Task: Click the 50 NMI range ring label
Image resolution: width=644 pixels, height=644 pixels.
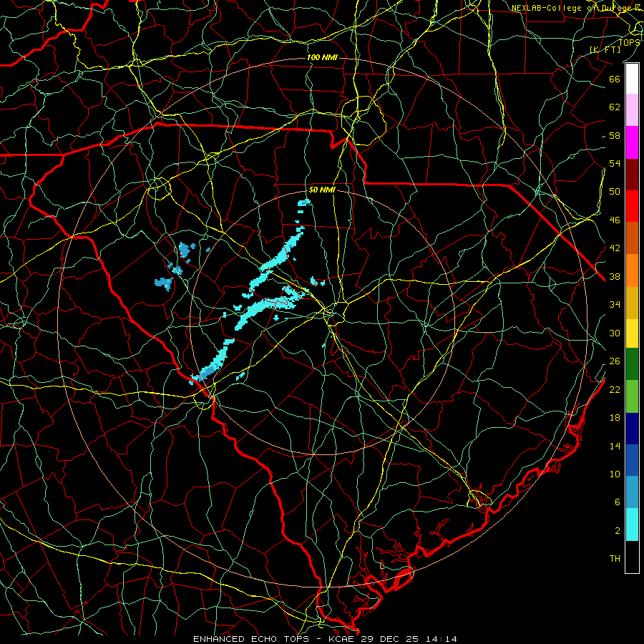Action: pos(322,190)
